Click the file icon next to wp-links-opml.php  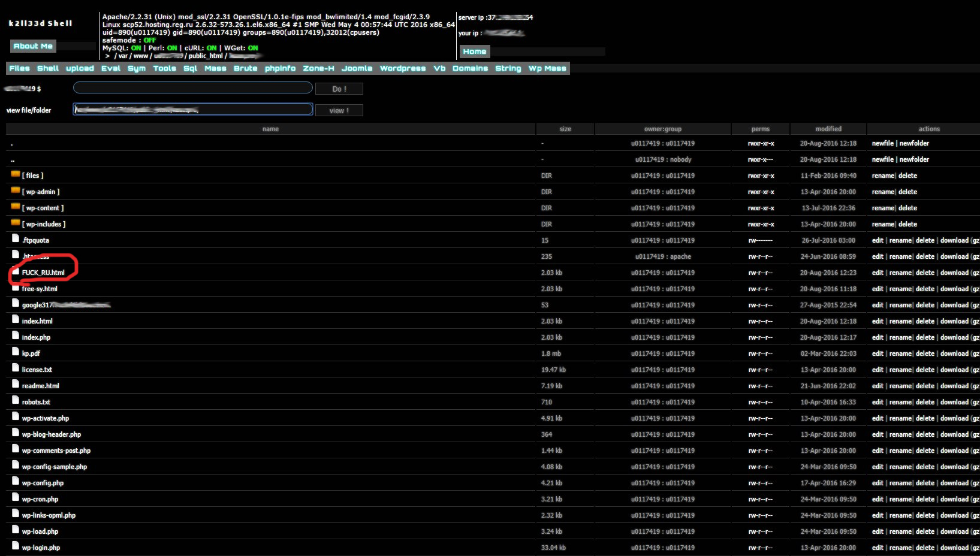(x=16, y=514)
